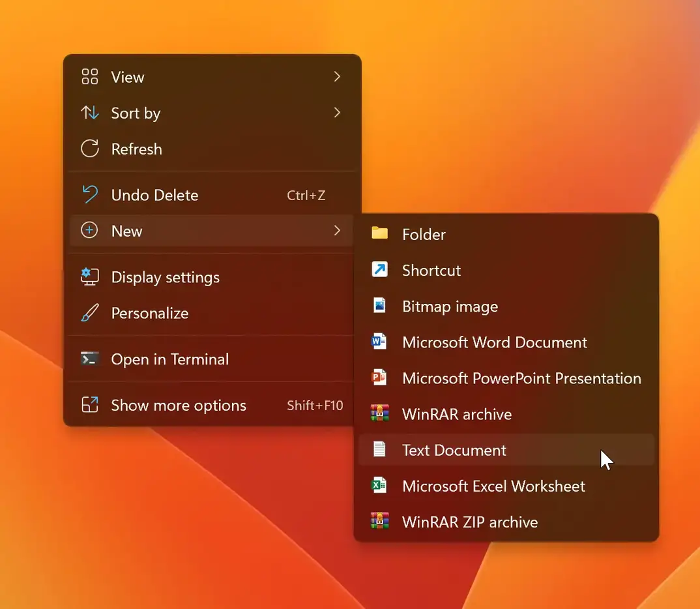Click the yellow Folder icon
The height and width of the screenshot is (609, 700).
pyautogui.click(x=379, y=233)
